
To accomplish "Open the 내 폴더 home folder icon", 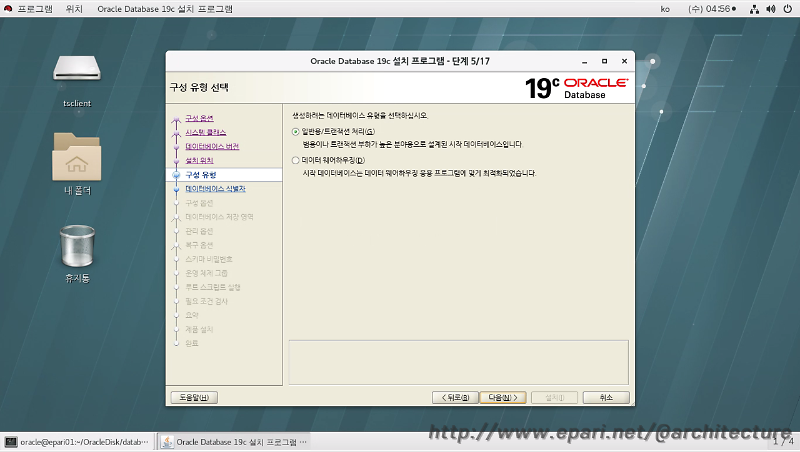I will point(77,157).
